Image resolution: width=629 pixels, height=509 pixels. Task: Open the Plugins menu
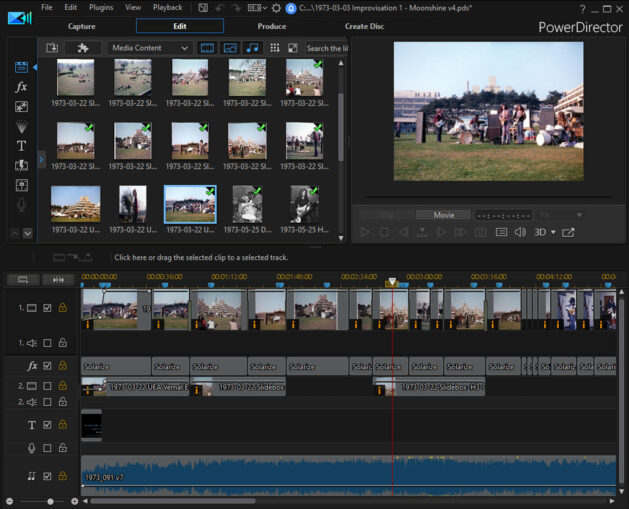[101, 7]
